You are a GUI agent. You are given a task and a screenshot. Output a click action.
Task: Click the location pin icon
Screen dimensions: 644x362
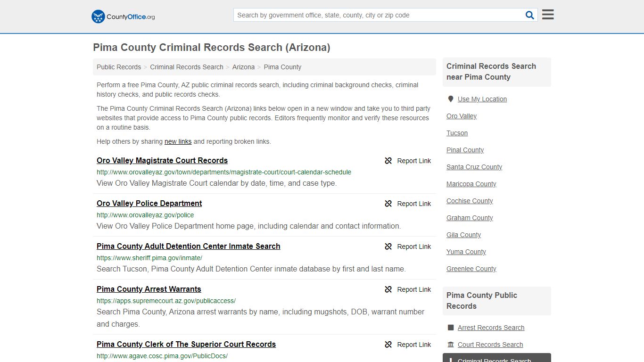pyautogui.click(x=451, y=99)
